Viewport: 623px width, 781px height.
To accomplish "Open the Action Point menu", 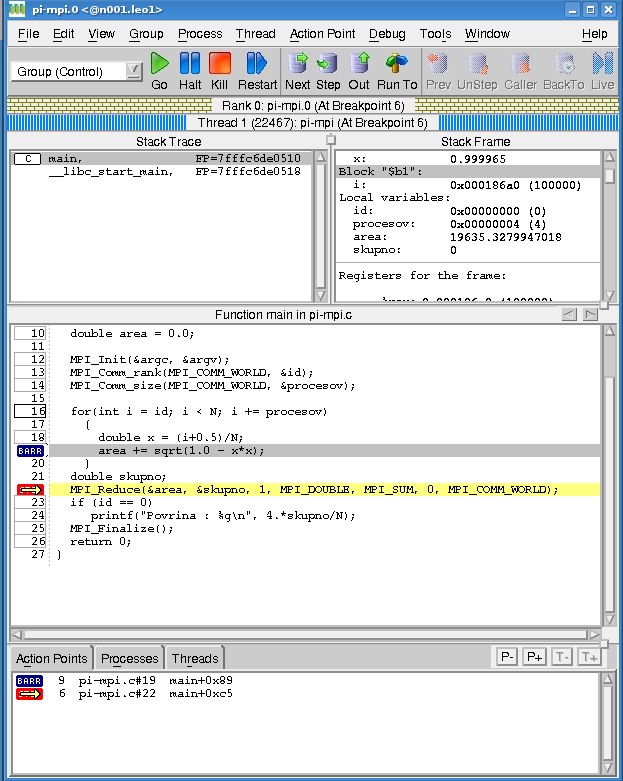I will 322,33.
